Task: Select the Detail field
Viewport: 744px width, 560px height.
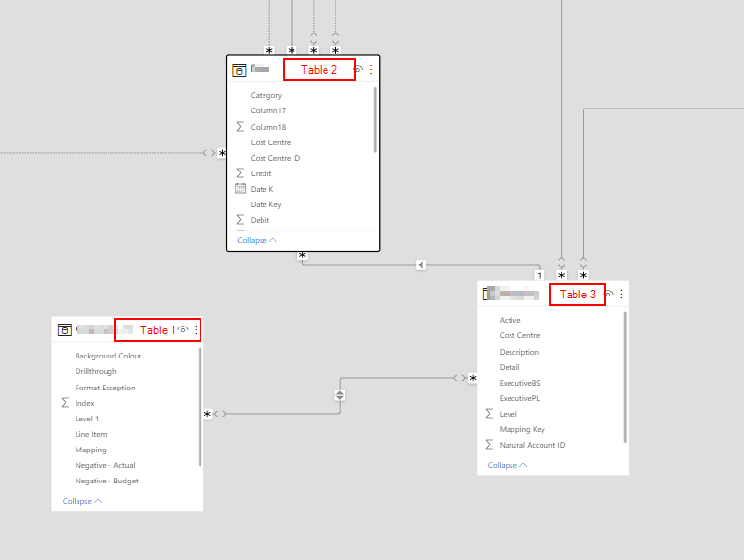Action: click(x=510, y=367)
